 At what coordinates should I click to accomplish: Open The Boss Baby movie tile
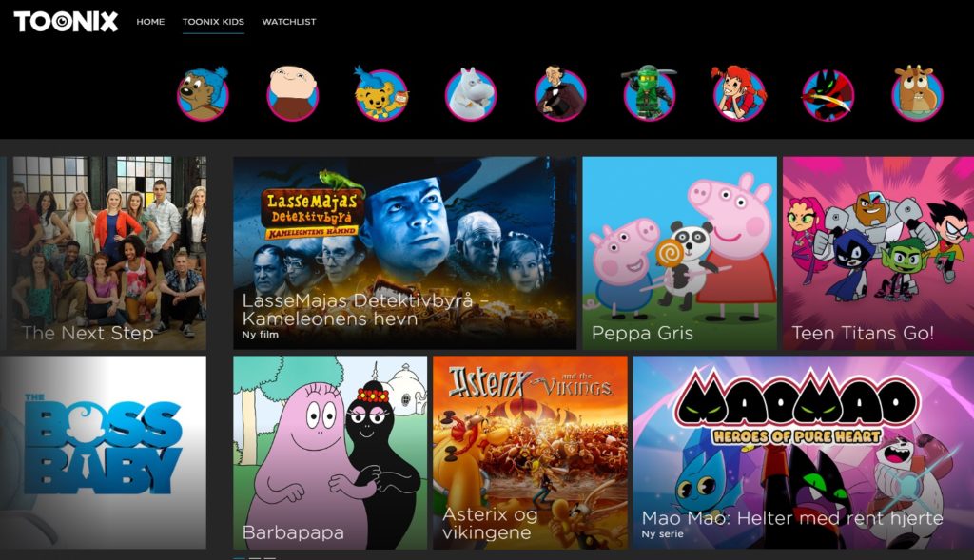tap(103, 452)
